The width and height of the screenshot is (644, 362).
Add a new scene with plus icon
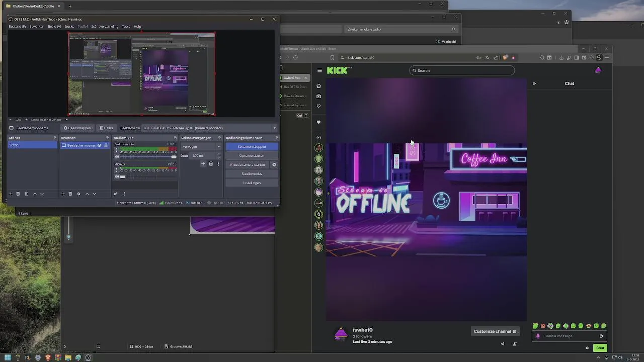tap(11, 194)
